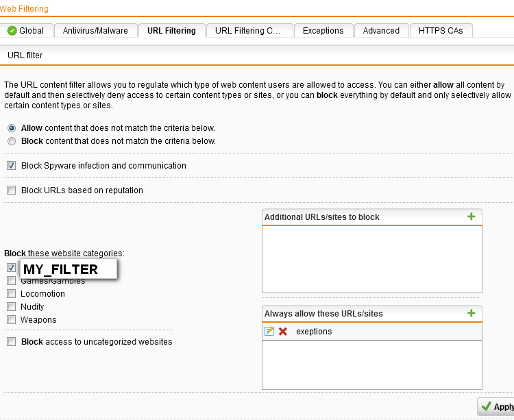Uncheck the MY_FILTER category checkbox
The width and height of the screenshot is (514, 420).
point(12,268)
